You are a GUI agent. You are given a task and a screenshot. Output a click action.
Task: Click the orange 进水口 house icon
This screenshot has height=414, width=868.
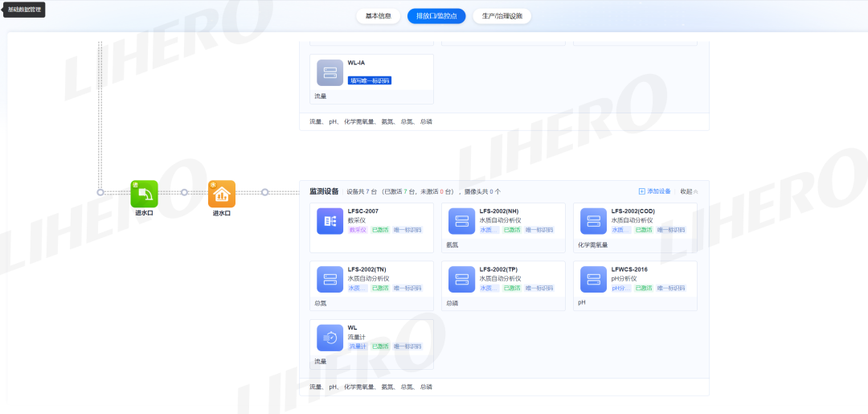(x=222, y=194)
